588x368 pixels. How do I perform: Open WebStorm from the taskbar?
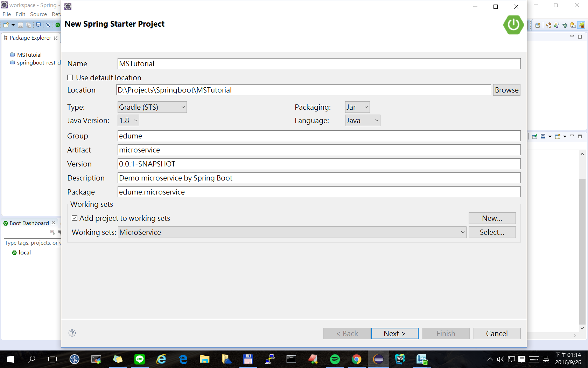pyautogui.click(x=400, y=359)
